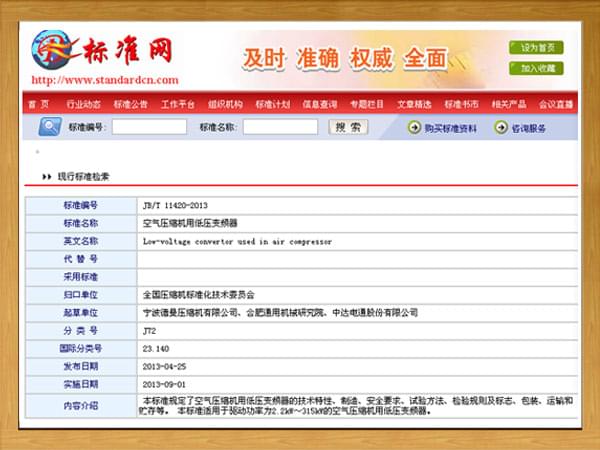Select the 现行标准检索 heading text
Image resolution: width=600 pixels, height=450 pixels.
[83, 176]
